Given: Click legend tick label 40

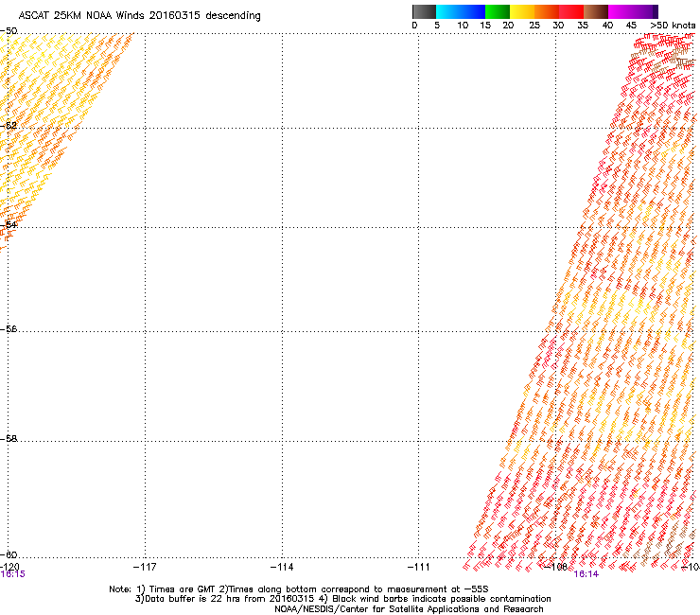Looking at the screenshot, I should [x=607, y=26].
